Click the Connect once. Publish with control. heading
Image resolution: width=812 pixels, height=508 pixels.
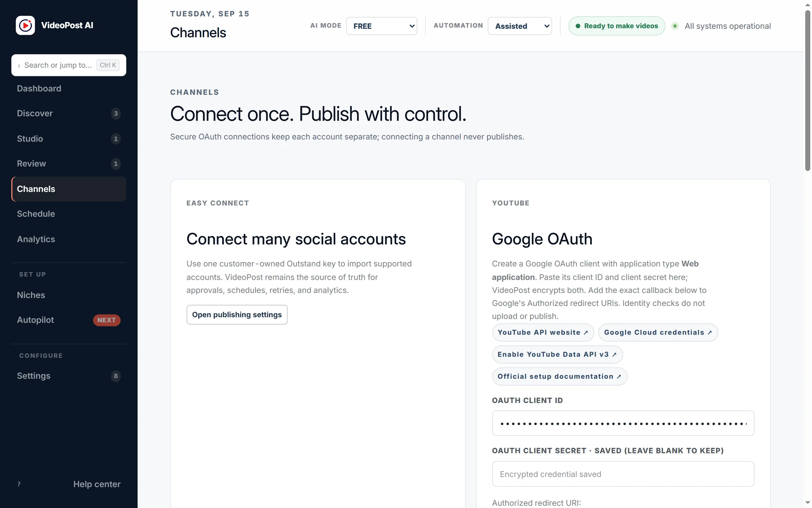pos(318,114)
